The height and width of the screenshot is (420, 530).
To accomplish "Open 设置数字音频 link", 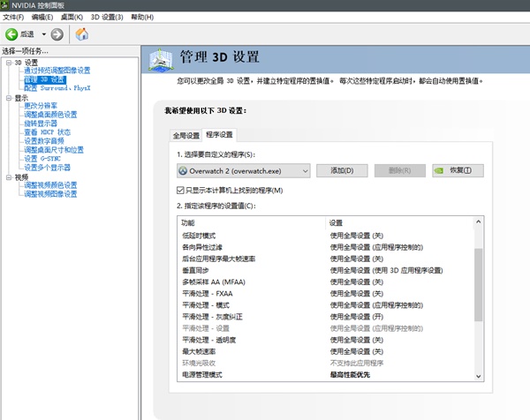I will [44, 141].
